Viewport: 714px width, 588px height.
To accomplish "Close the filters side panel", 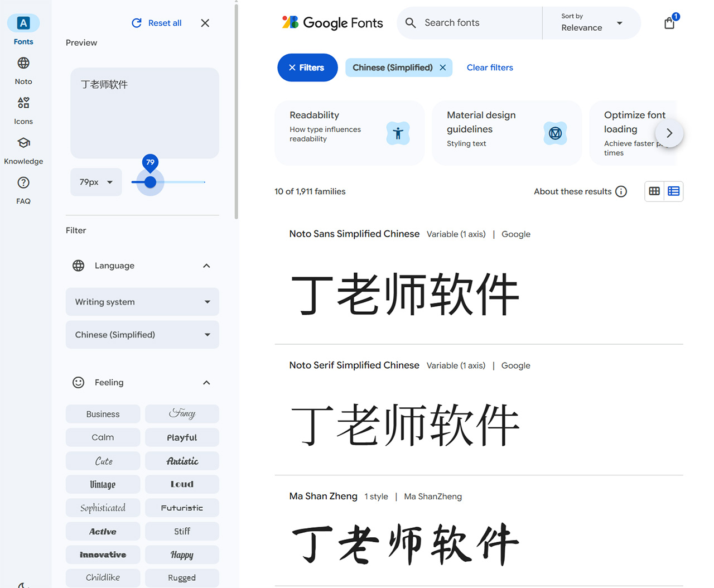I will coord(205,23).
